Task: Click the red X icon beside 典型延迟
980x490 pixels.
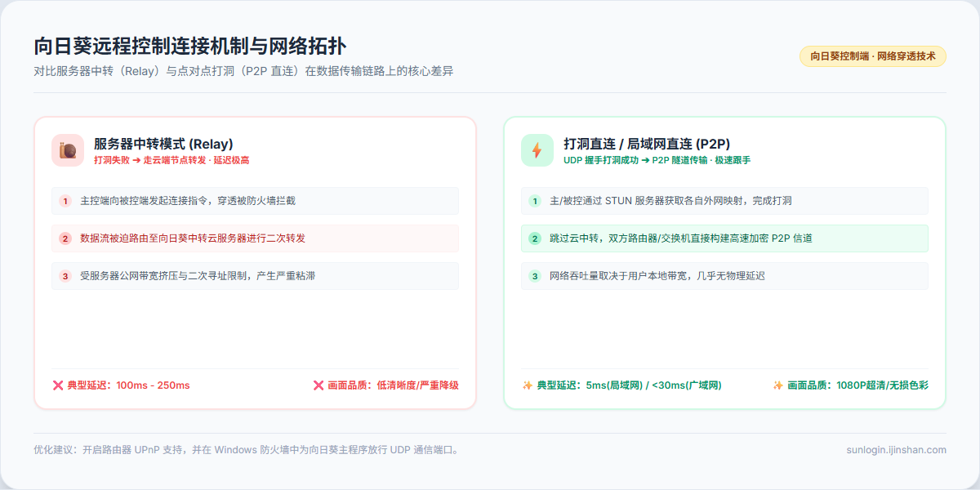Action: pyautogui.click(x=57, y=385)
